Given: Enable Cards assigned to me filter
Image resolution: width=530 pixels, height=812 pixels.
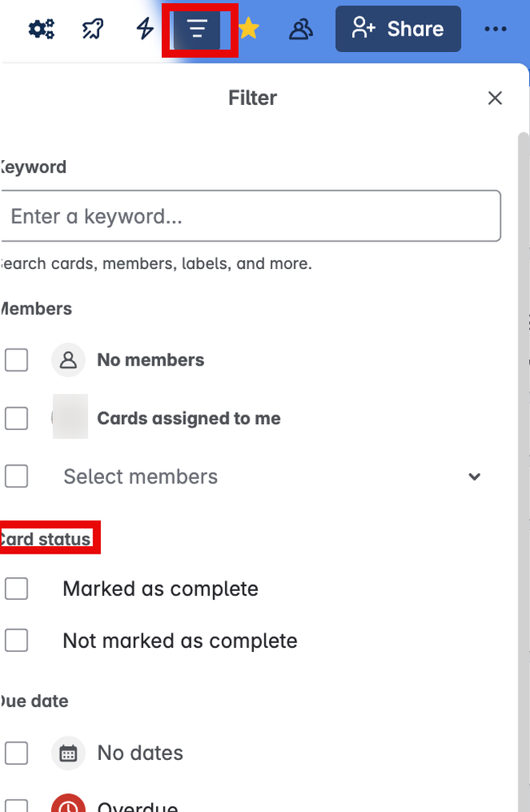Looking at the screenshot, I should click(17, 419).
